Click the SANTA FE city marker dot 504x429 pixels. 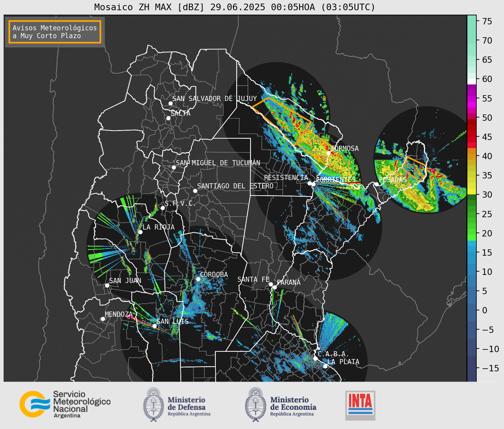(271, 284)
